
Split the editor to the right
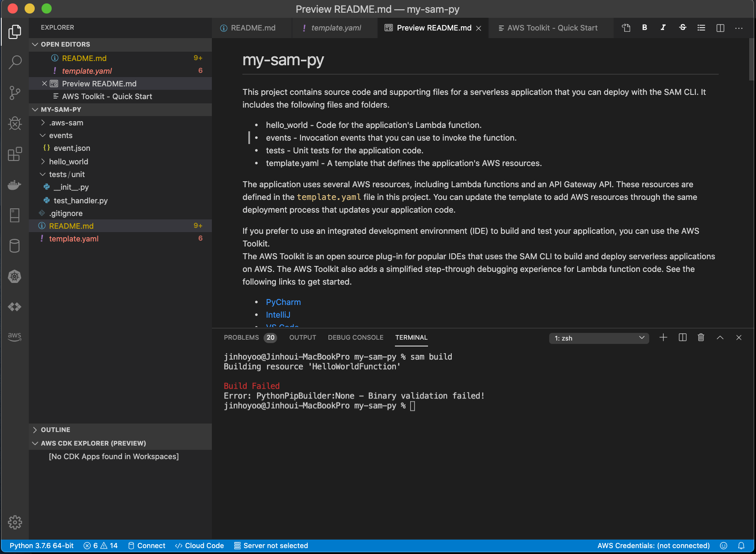720,28
